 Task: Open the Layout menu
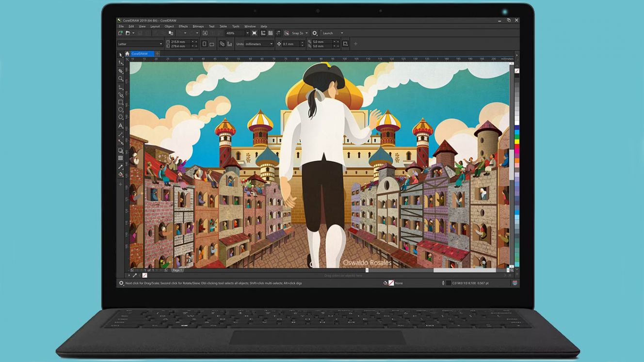click(155, 26)
